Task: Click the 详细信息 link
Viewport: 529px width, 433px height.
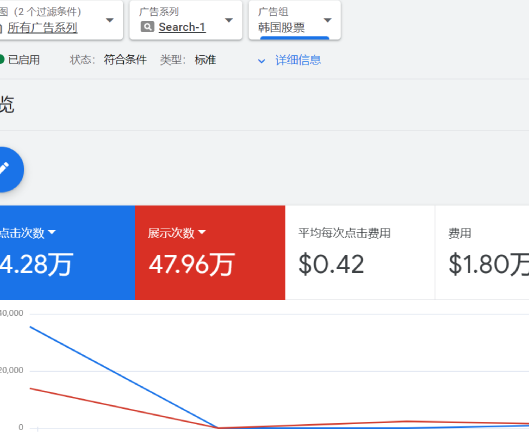Action: (298, 60)
